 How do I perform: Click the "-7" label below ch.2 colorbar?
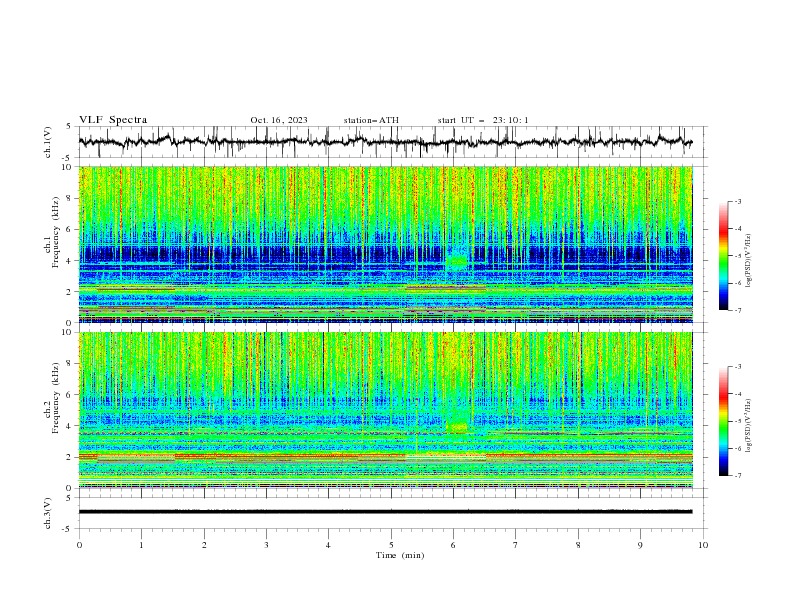click(x=737, y=475)
